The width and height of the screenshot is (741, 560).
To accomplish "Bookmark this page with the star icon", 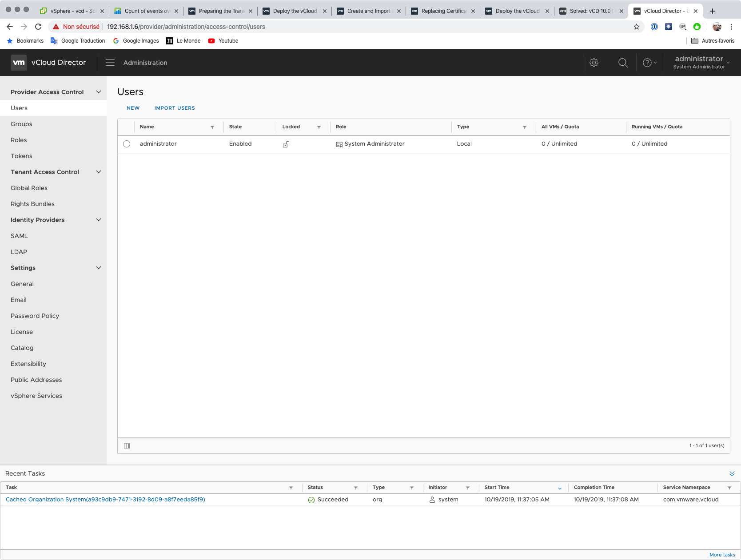I will click(637, 27).
